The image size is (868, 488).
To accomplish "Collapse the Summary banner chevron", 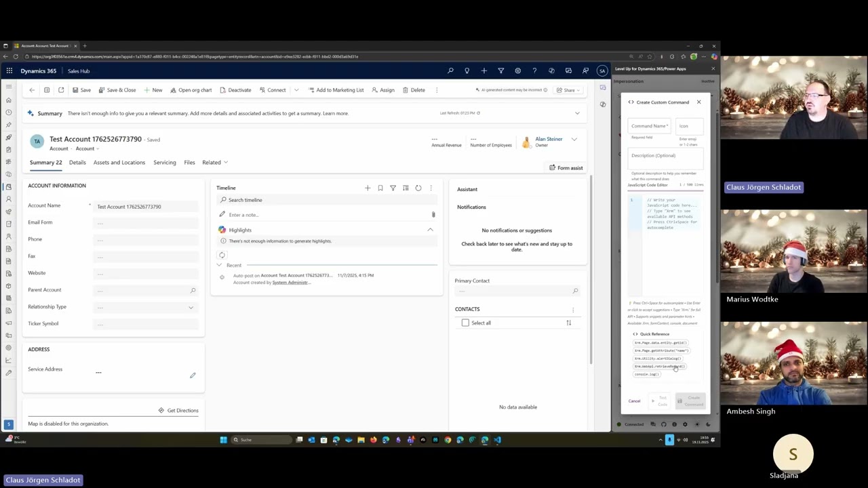I will point(577,113).
